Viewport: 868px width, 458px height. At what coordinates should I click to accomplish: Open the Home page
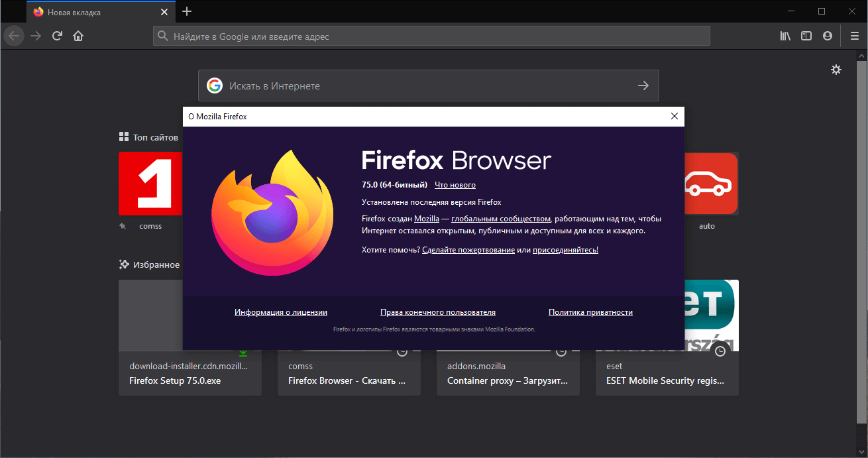click(78, 35)
